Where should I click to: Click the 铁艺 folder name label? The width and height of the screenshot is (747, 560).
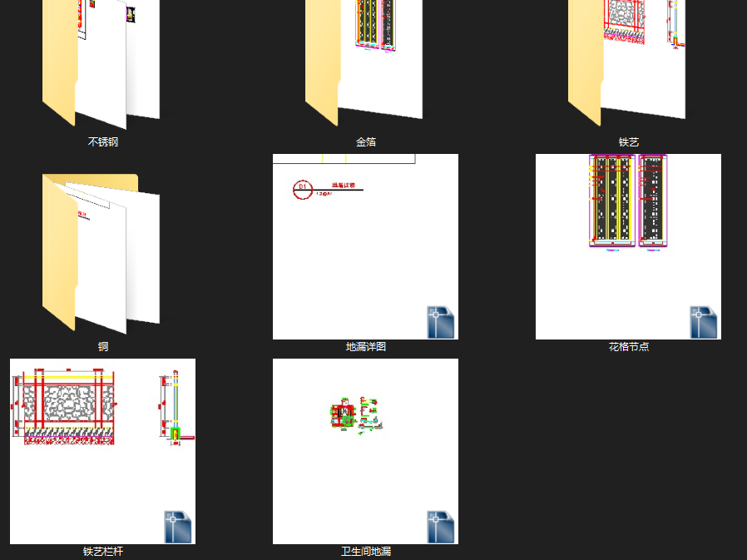coord(629,142)
